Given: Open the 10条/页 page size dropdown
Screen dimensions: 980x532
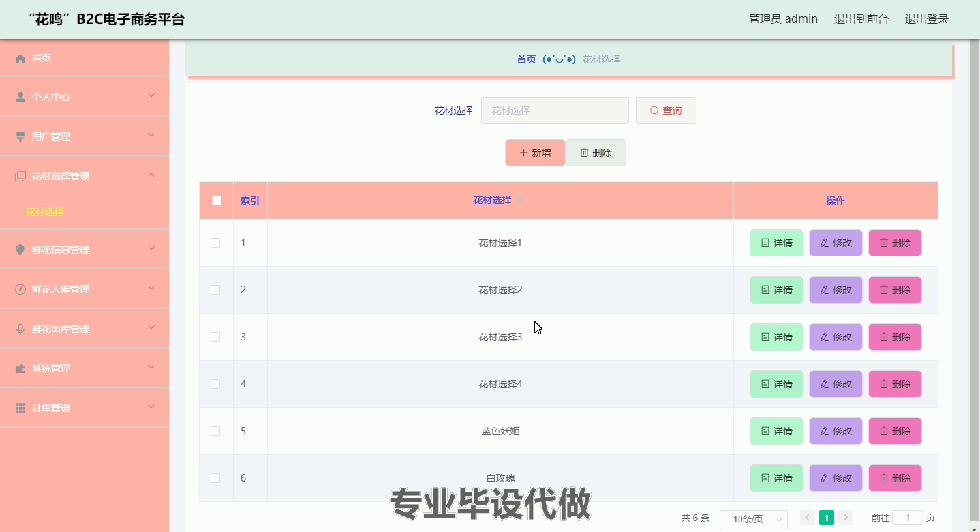Looking at the screenshot, I should (x=754, y=519).
